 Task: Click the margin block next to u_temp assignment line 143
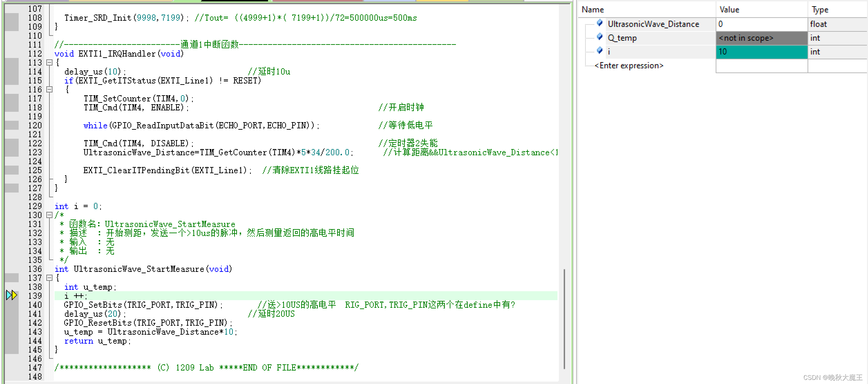pyautogui.click(x=12, y=332)
